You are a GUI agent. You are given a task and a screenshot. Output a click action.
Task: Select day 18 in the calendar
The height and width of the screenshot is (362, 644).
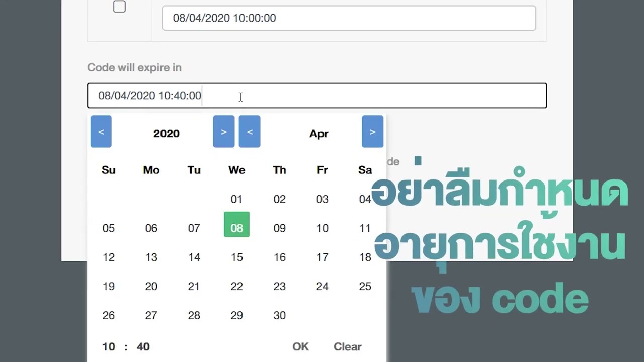point(365,257)
